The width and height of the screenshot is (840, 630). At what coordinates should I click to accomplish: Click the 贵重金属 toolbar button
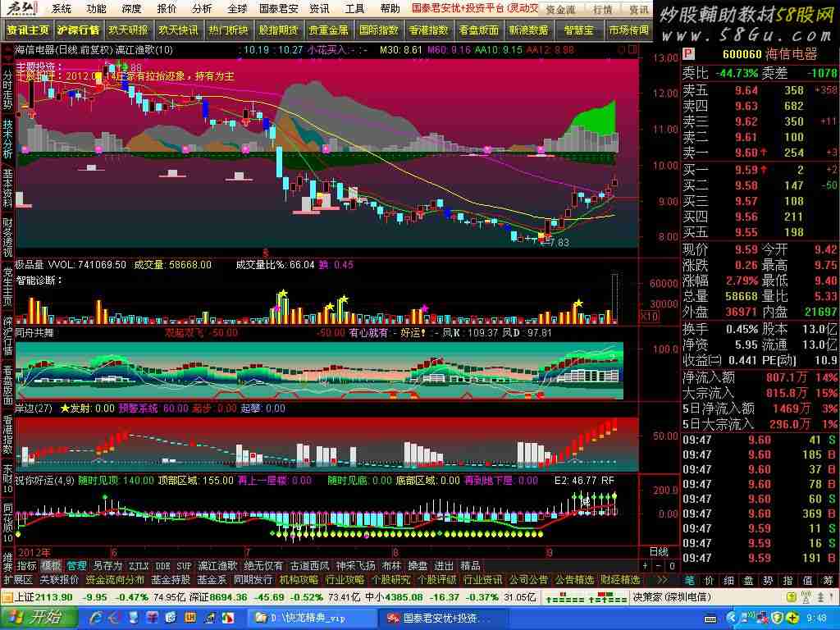[x=328, y=30]
